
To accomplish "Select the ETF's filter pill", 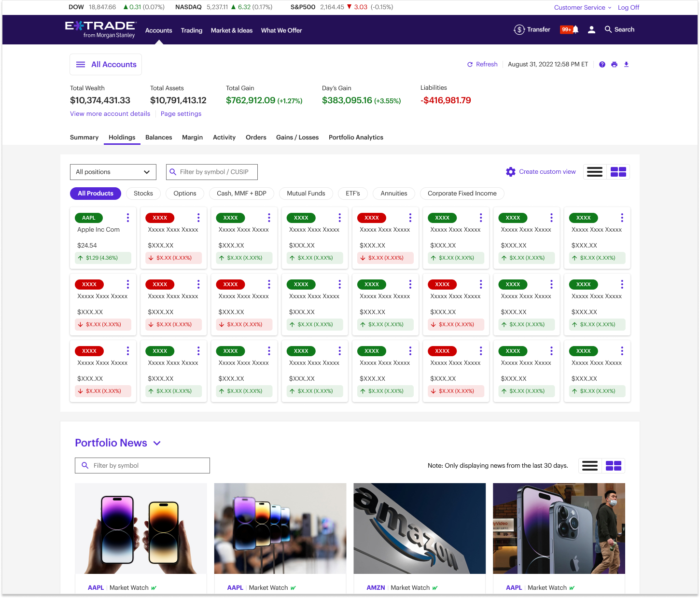I will click(x=353, y=194).
